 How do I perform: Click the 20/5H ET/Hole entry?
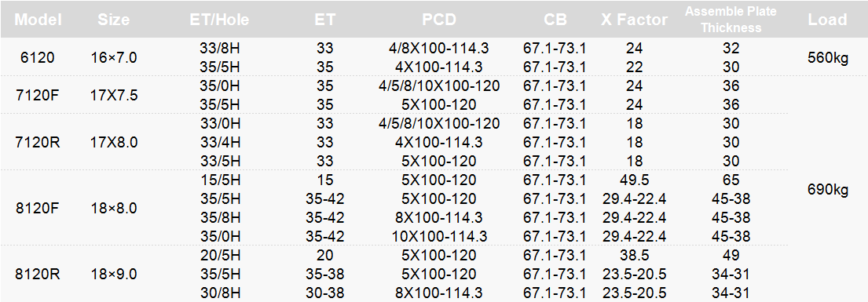click(220, 256)
